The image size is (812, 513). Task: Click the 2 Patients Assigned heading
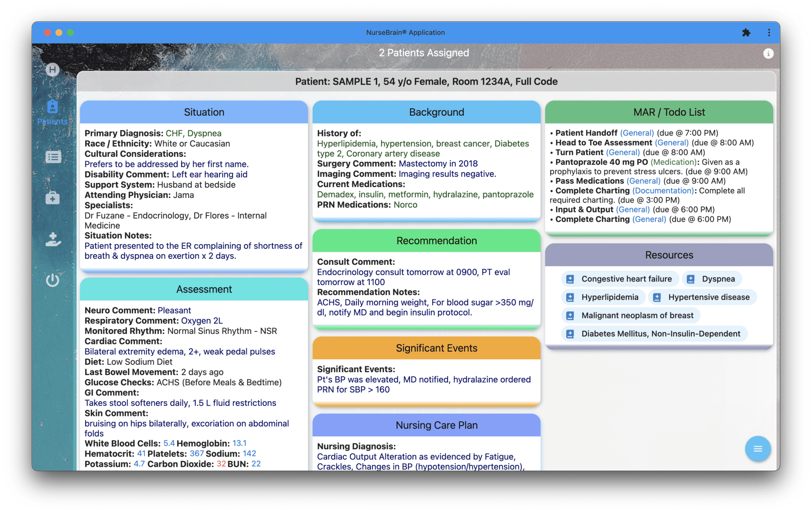pos(424,53)
